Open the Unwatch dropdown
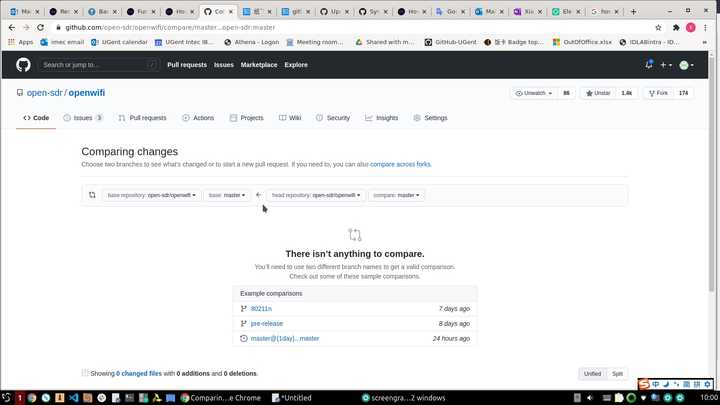This screenshot has height=405, width=720. click(x=534, y=93)
